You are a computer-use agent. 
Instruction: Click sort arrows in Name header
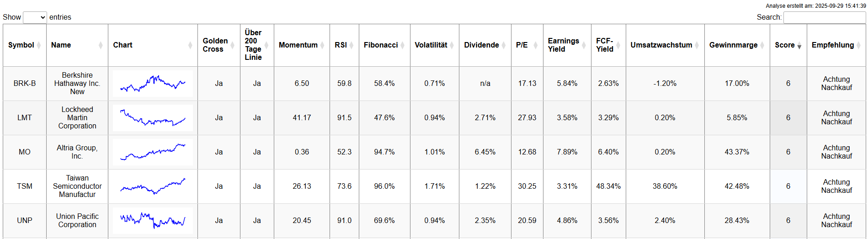[101, 45]
